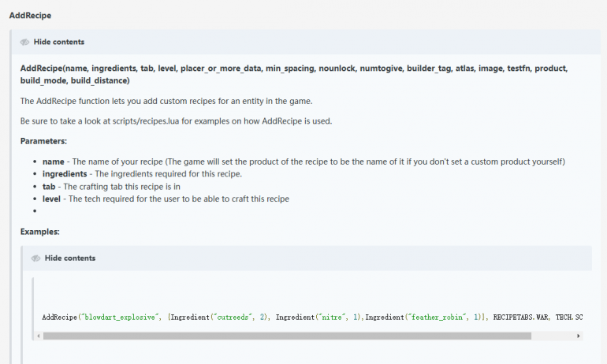Click the empty bullet below the level entry

[x=34, y=211]
